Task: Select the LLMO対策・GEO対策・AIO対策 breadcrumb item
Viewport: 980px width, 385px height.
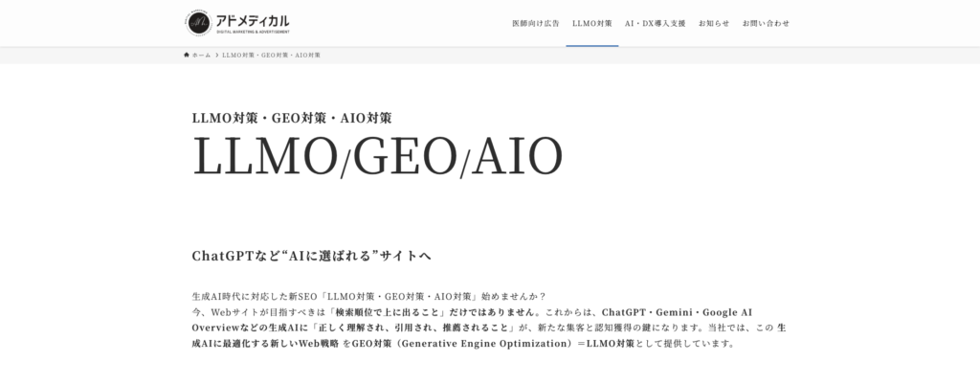Action: (x=272, y=55)
